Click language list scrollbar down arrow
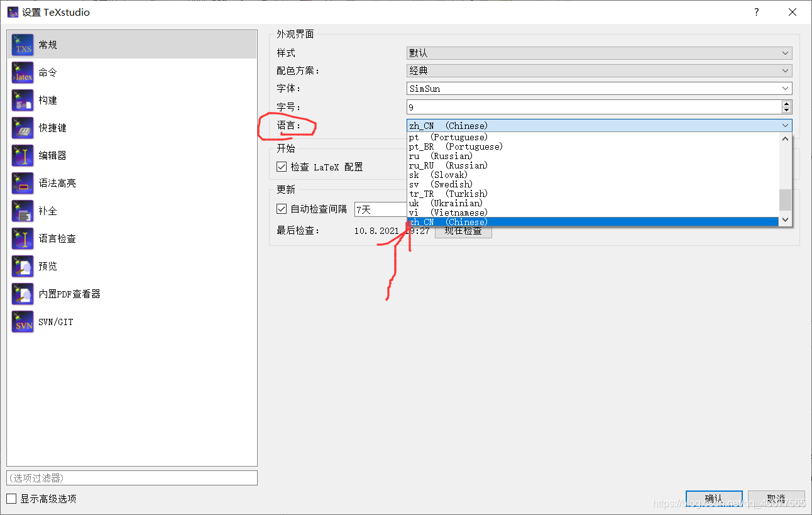Screen dimensions: 812x515 click(x=785, y=220)
